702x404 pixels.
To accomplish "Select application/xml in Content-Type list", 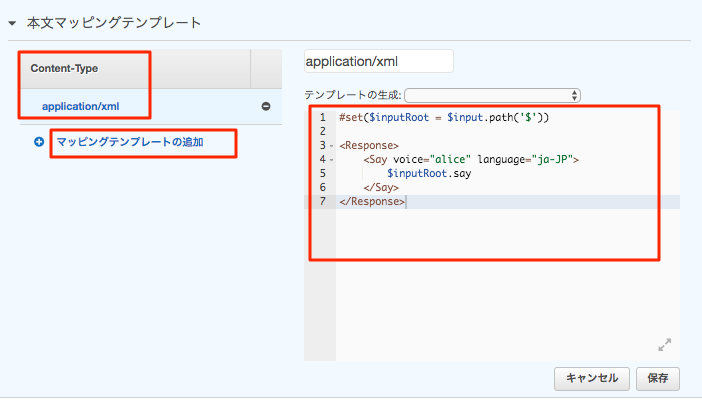I will (x=81, y=107).
